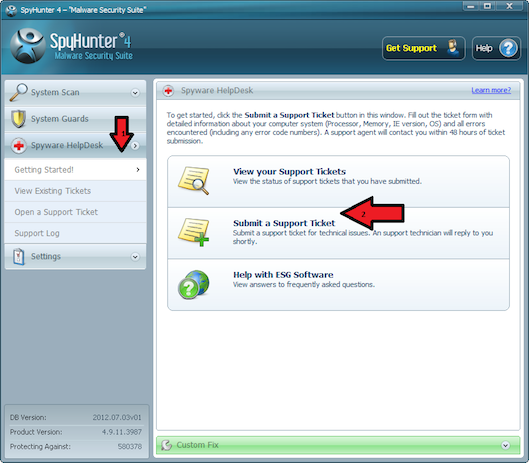Viewport: 529px width, 463px height.
Task: Click Submit a Support Ticket heading
Action: pyautogui.click(x=284, y=223)
